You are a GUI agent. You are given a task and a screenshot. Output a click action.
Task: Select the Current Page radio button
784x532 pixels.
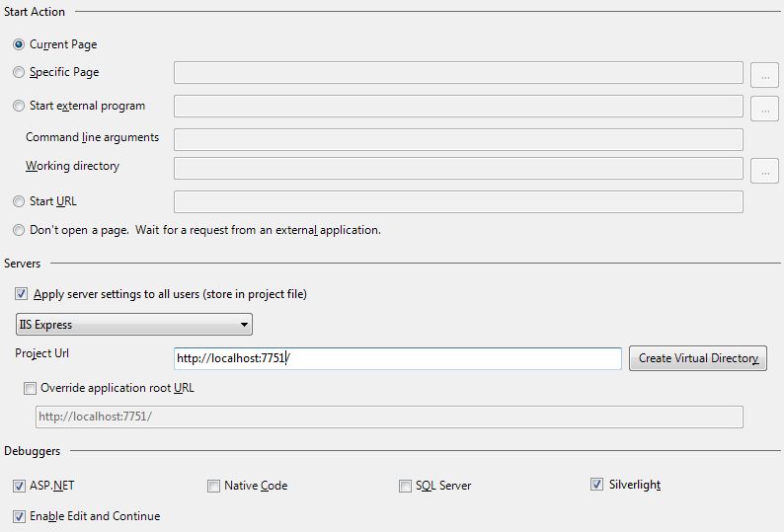tap(19, 44)
